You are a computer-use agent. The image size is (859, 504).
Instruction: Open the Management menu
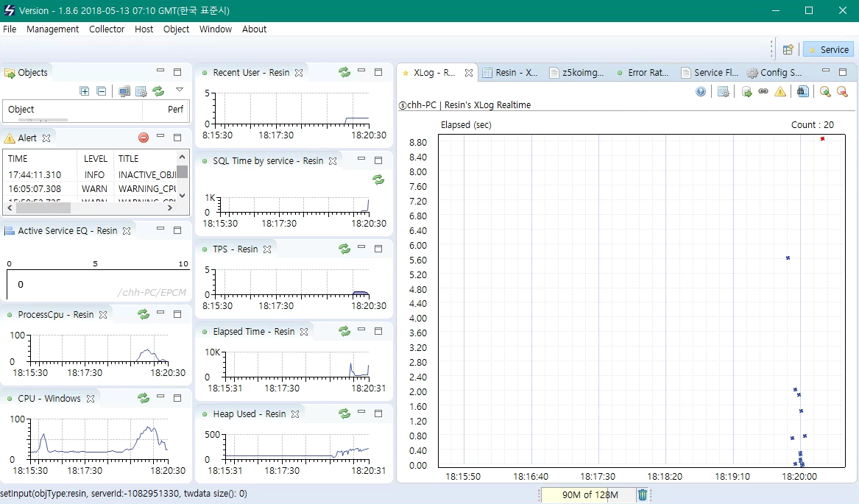[52, 29]
